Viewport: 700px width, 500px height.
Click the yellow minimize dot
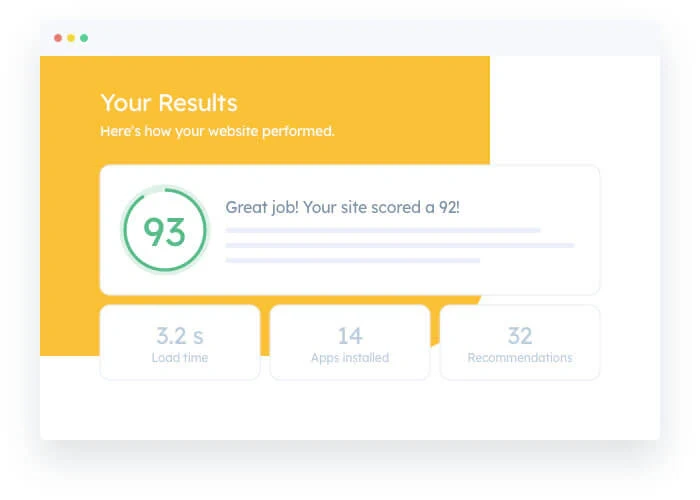(71, 38)
